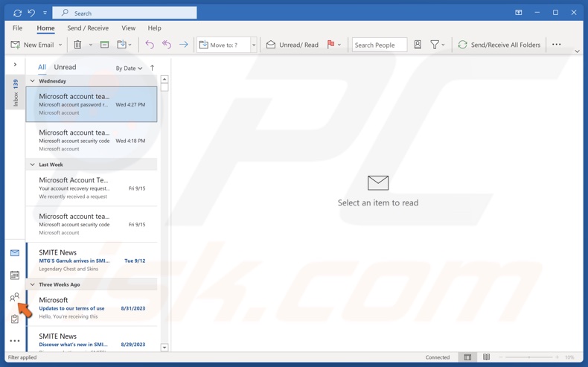Open the Filter Email funnel dropdown
This screenshot has height=367, width=588.
[x=437, y=45]
